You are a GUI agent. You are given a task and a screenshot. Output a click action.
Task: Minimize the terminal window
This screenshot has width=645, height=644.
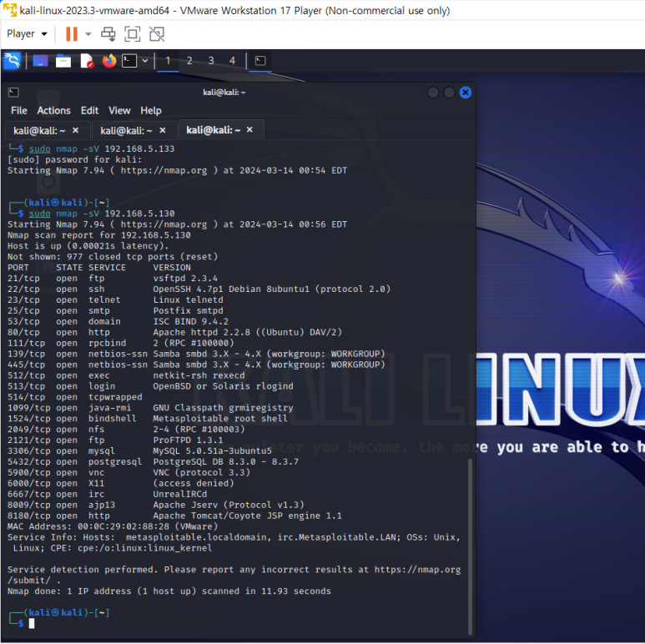pyautogui.click(x=433, y=92)
